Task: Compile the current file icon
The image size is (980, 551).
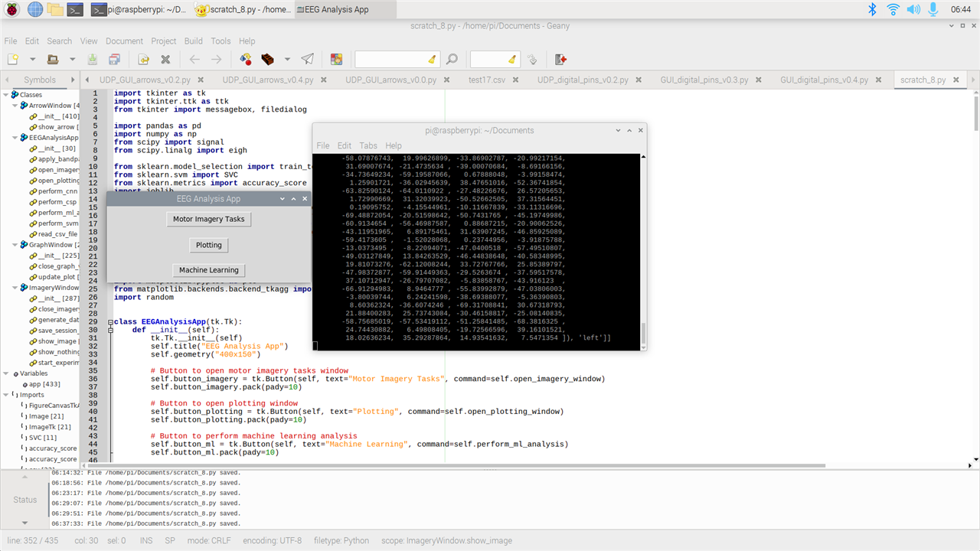Action: click(x=246, y=59)
